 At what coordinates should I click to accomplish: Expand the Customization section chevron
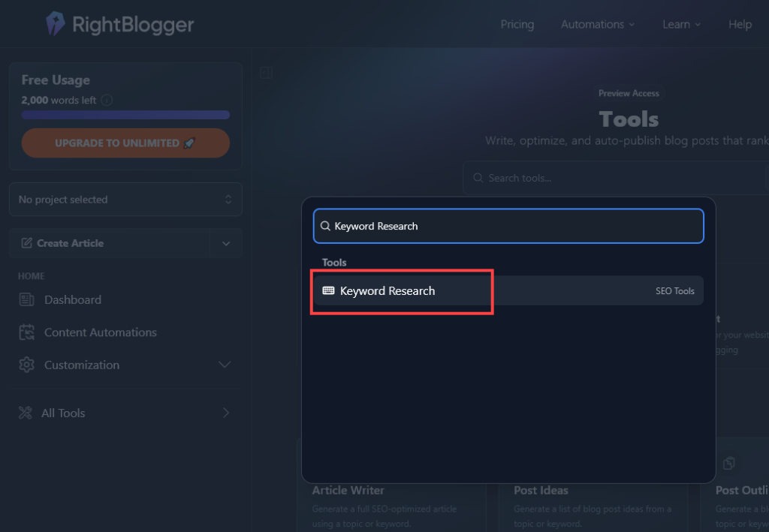click(x=224, y=365)
